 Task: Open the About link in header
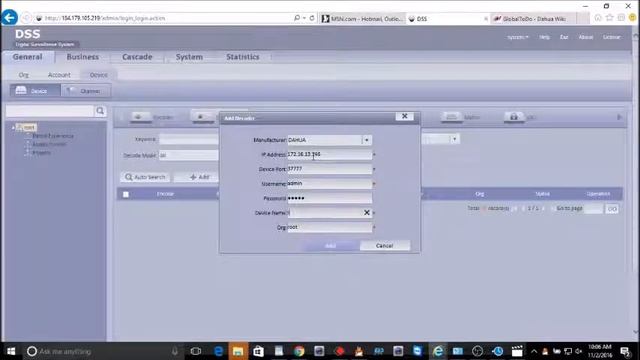point(586,37)
